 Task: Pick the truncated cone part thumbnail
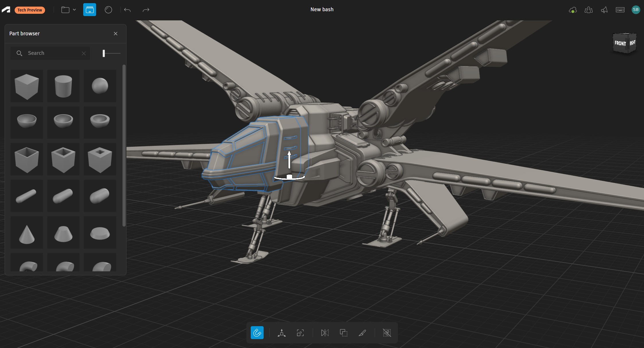point(63,233)
